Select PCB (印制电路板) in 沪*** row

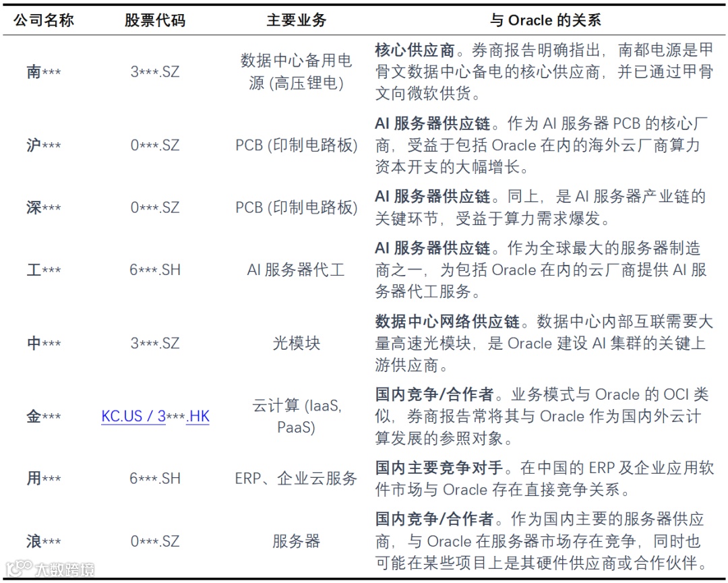tap(296, 146)
